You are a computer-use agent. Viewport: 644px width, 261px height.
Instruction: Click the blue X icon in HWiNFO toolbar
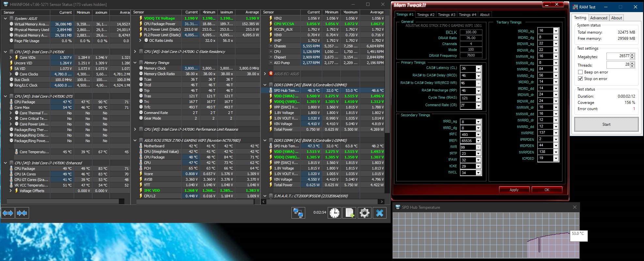[x=380, y=213]
